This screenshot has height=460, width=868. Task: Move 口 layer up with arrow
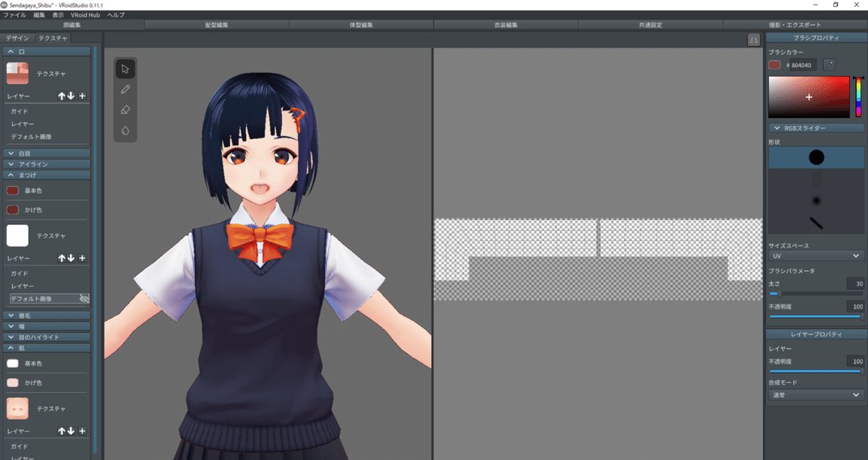click(x=62, y=95)
